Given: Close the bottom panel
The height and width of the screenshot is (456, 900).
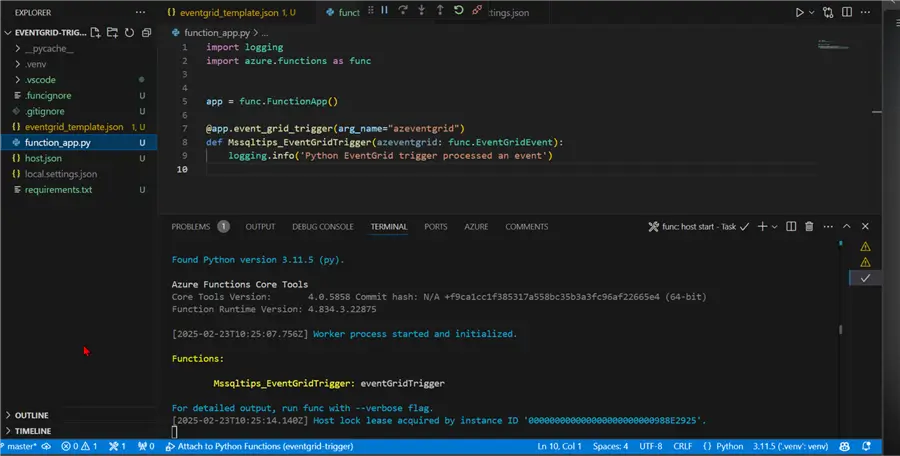Looking at the screenshot, I should pos(865,226).
